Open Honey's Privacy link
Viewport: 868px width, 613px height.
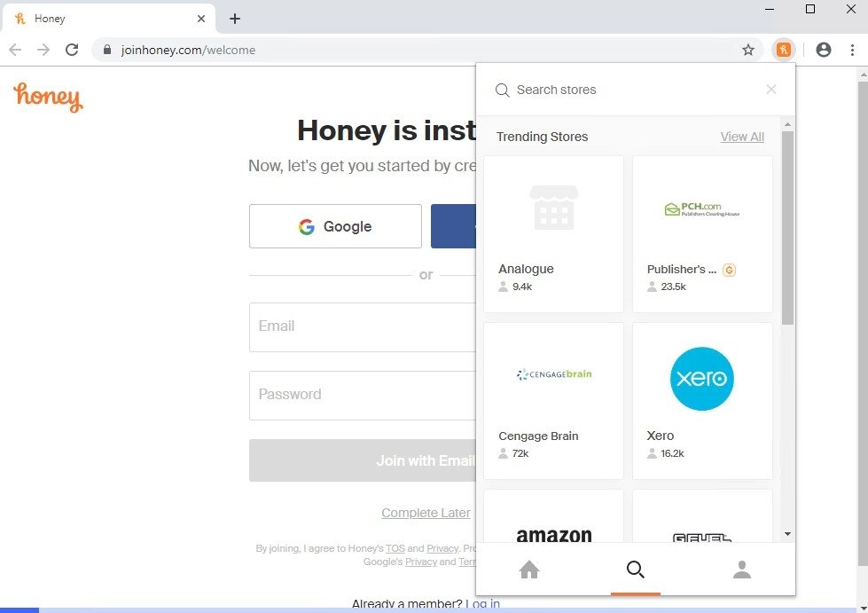[x=442, y=548]
